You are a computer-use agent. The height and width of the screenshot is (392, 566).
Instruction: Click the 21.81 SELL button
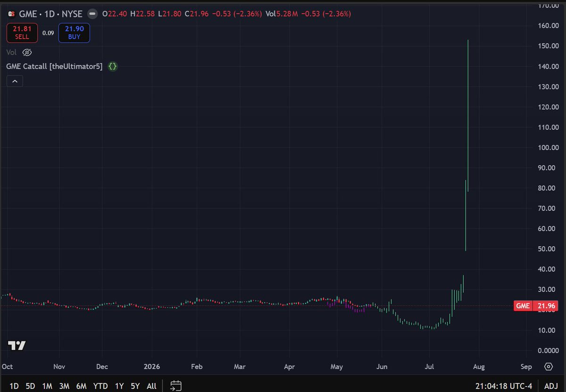(x=22, y=33)
